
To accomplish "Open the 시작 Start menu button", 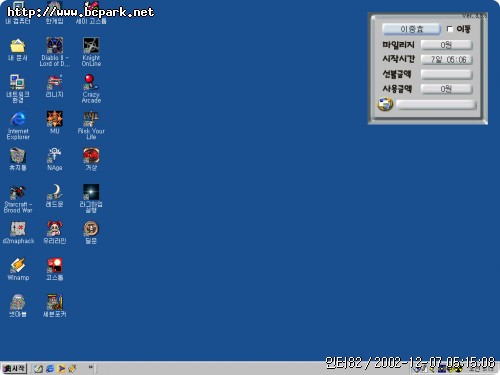I will click(14, 368).
